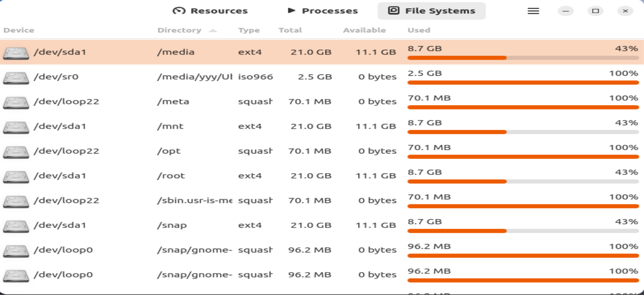Click the usage bar in the /meta row
The image size is (644, 295).
coord(523,107)
